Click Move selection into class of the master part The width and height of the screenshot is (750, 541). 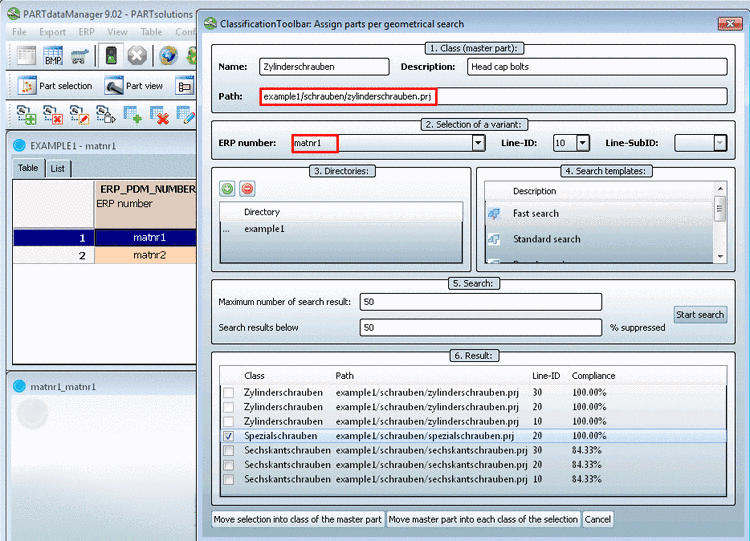point(298,519)
